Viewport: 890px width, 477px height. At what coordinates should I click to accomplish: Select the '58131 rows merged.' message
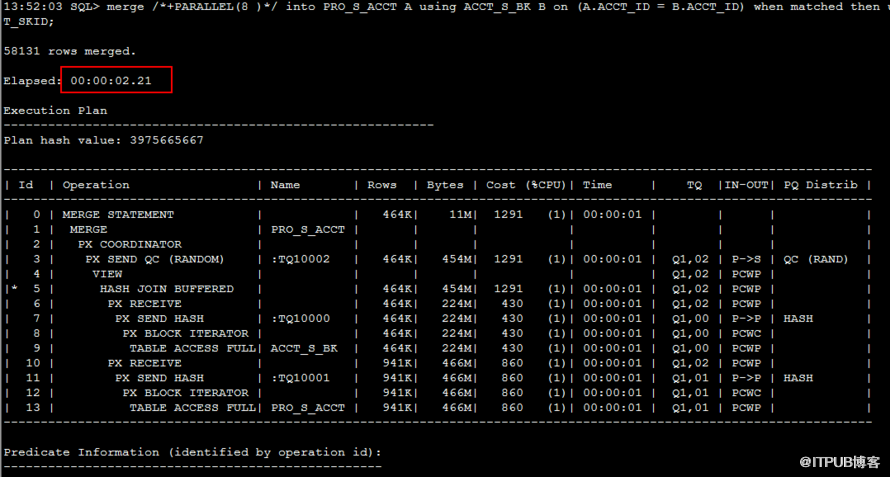coord(70,51)
